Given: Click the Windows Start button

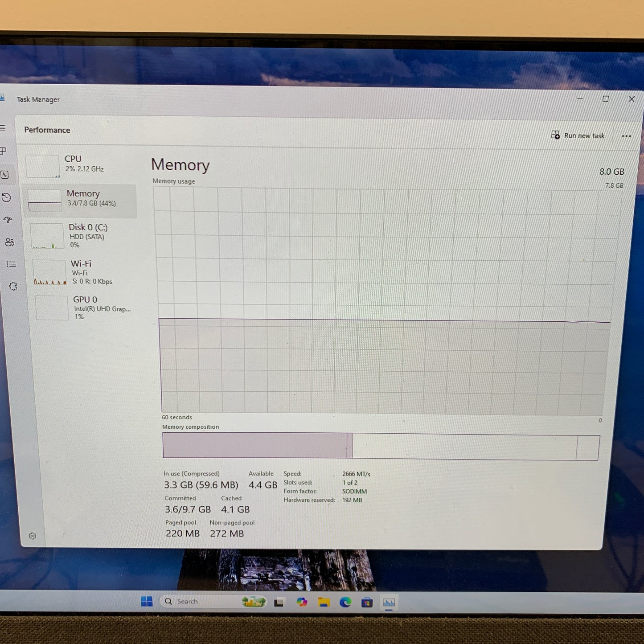Looking at the screenshot, I should click(x=147, y=601).
